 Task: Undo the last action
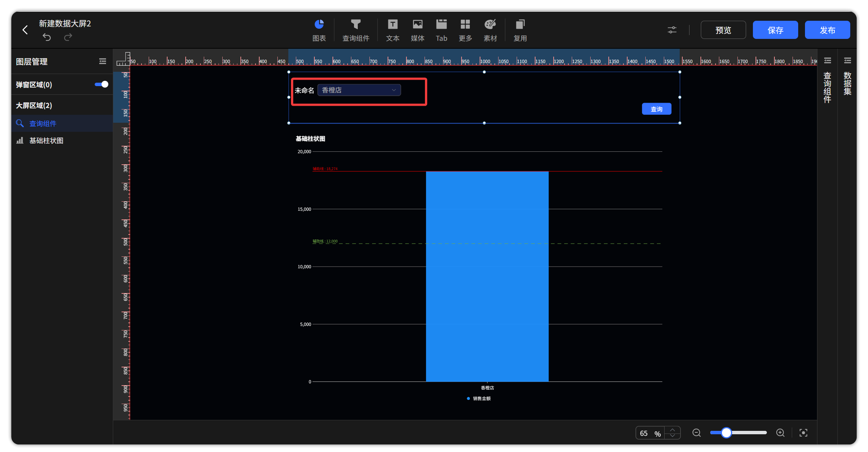click(x=47, y=37)
